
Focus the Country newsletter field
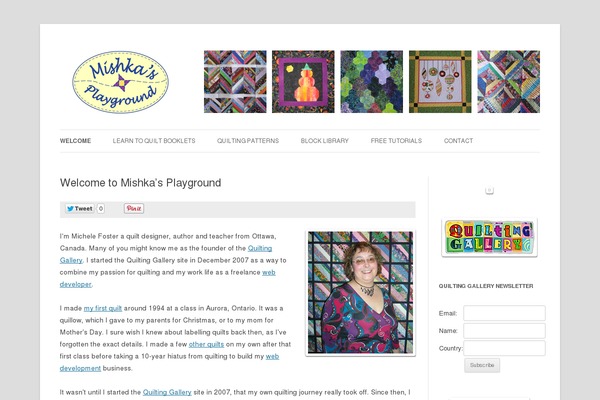(x=504, y=348)
